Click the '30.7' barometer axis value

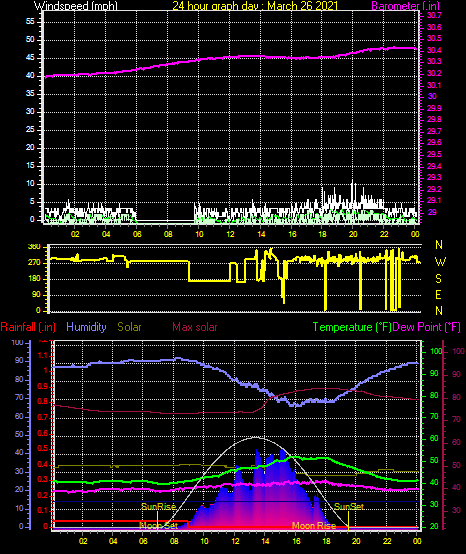coord(434,15)
